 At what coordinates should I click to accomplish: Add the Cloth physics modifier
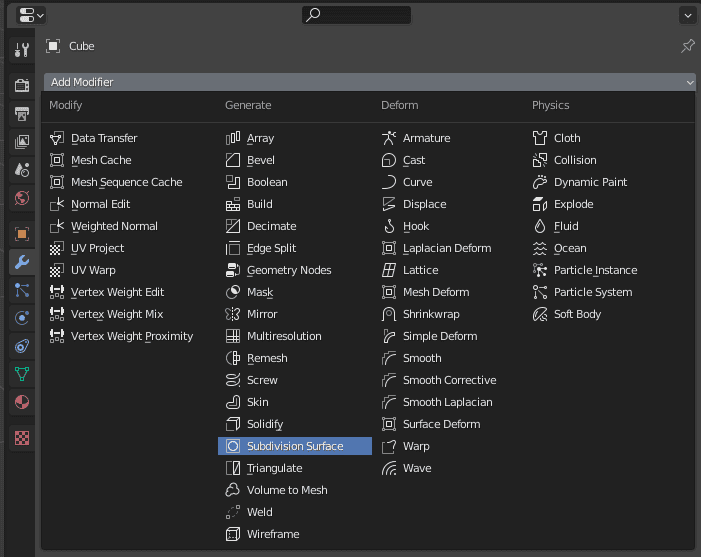tap(566, 138)
